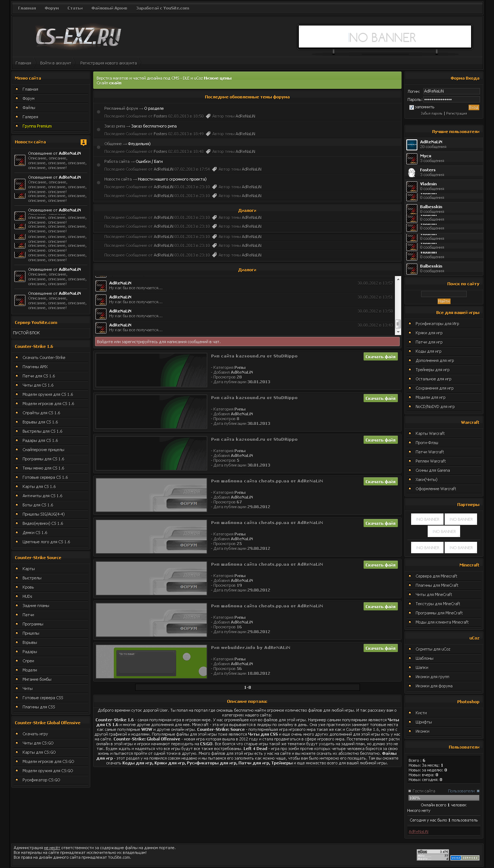Open Файловый Архив in the top menu

pyautogui.click(x=109, y=8)
